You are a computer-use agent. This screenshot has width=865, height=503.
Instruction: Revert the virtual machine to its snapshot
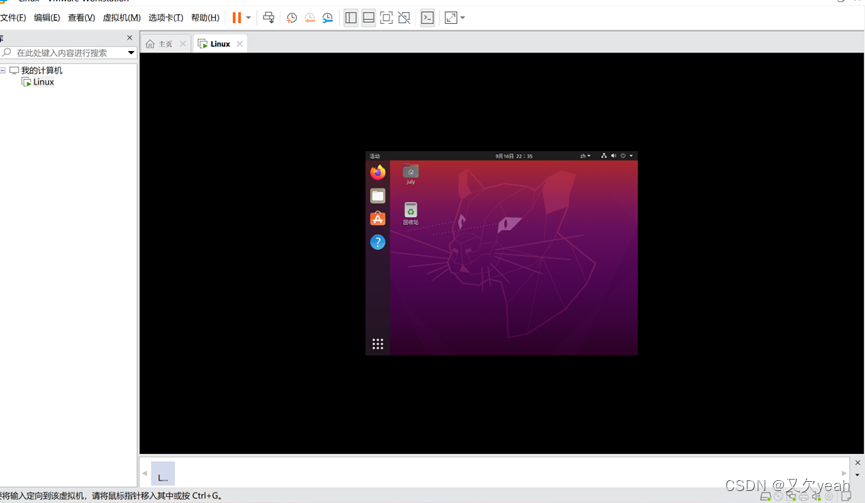(309, 18)
